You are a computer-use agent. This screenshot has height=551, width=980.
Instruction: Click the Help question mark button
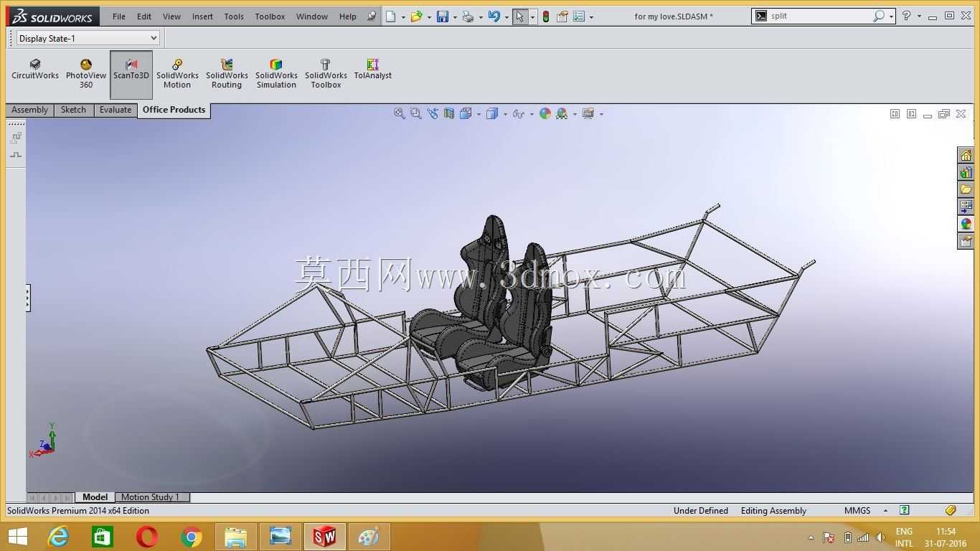[x=906, y=16]
